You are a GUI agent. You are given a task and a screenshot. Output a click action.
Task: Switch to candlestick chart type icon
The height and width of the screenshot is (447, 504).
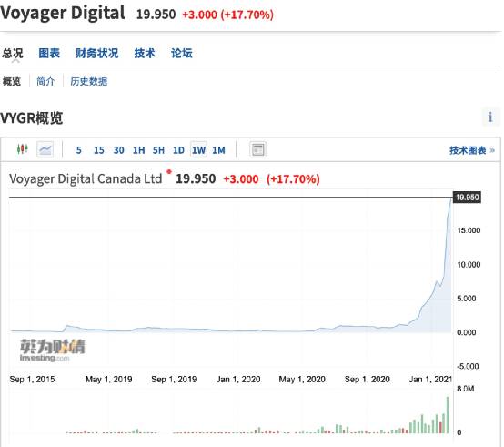coord(22,149)
